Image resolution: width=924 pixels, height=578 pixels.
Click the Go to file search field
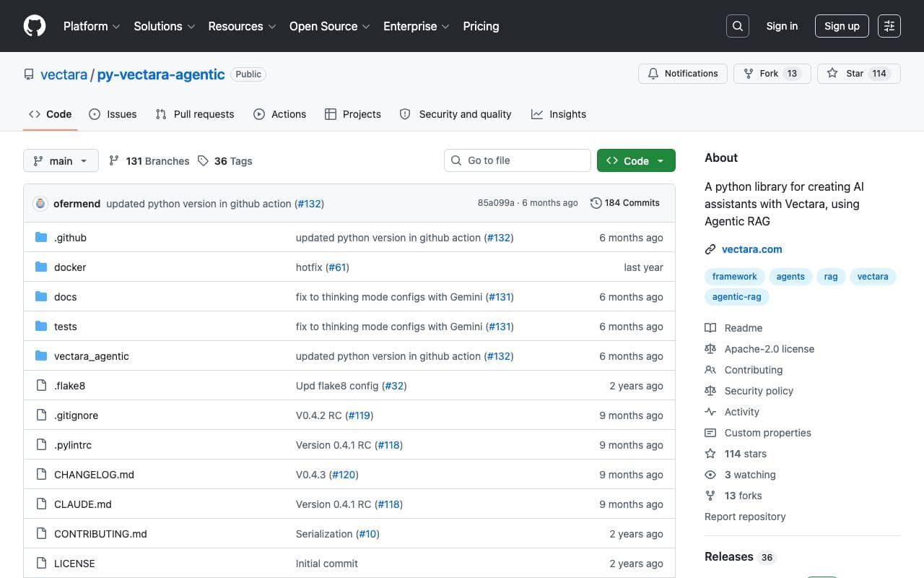518,160
